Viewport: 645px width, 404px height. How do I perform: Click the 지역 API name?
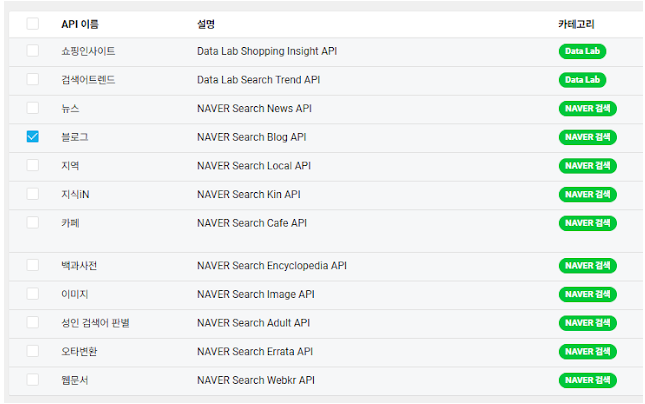tap(70, 166)
